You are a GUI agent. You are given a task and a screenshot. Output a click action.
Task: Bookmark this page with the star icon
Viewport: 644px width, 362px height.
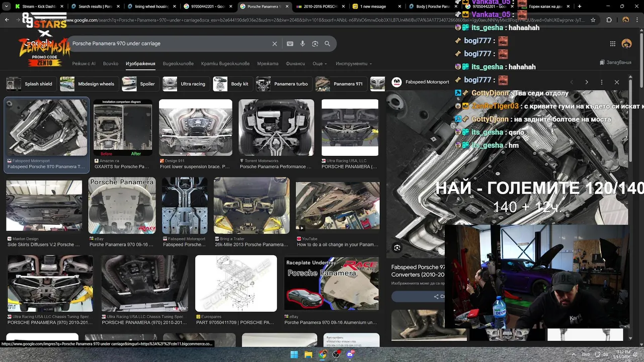[593, 20]
